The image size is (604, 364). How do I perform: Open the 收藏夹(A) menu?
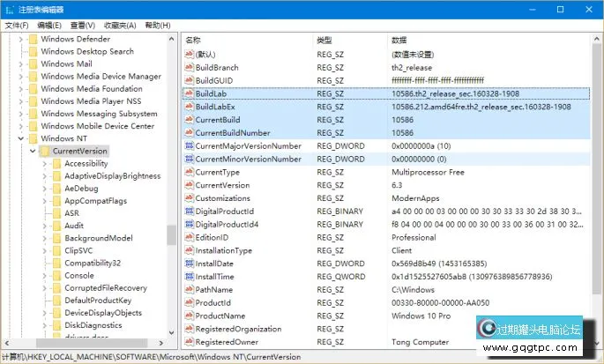point(122,26)
